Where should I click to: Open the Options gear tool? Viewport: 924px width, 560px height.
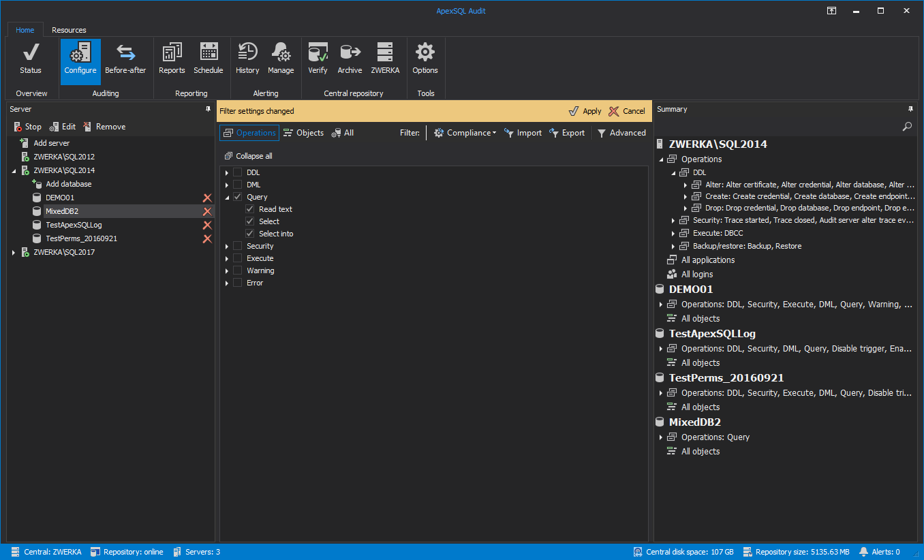pyautogui.click(x=425, y=59)
